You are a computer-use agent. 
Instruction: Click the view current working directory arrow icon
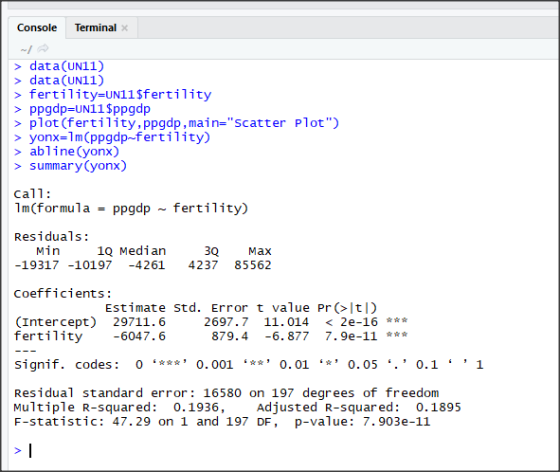[x=43, y=48]
